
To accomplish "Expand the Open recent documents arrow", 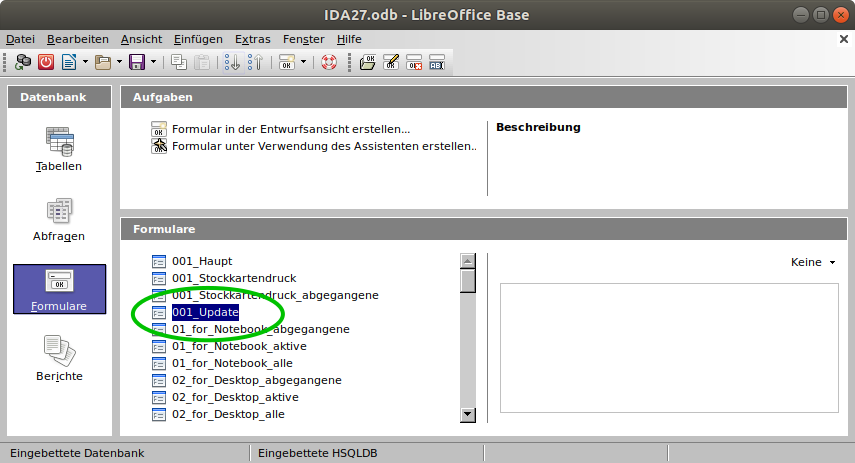I will coord(119,62).
